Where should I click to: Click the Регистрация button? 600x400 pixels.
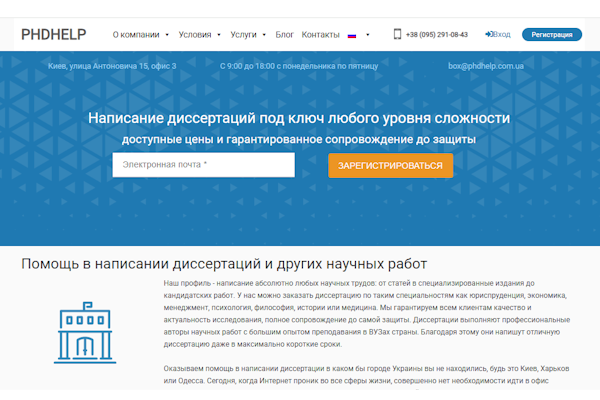click(552, 34)
